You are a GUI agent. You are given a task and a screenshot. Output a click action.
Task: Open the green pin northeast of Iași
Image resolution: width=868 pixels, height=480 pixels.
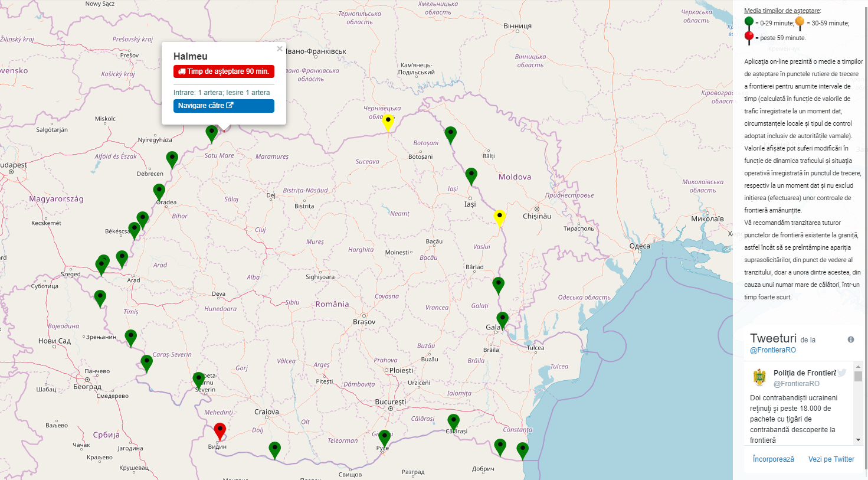click(x=471, y=175)
